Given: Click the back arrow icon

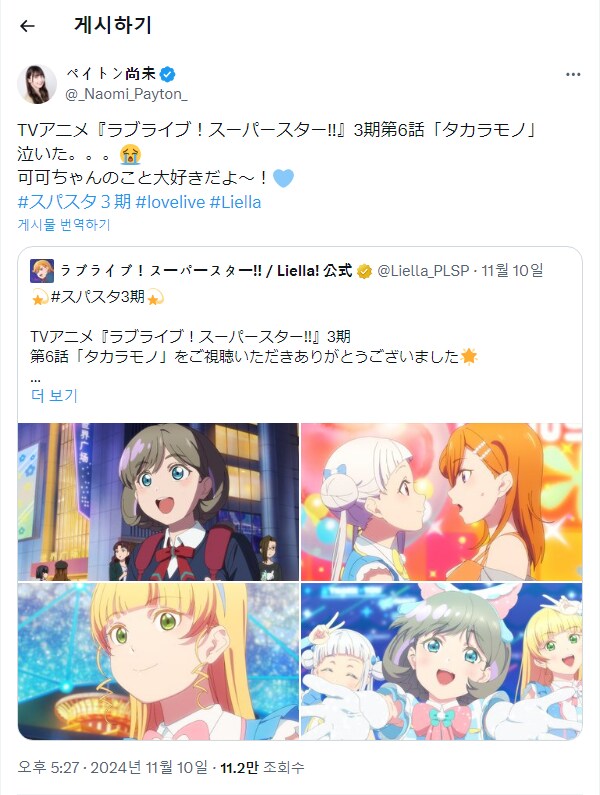Looking at the screenshot, I should 27,26.
